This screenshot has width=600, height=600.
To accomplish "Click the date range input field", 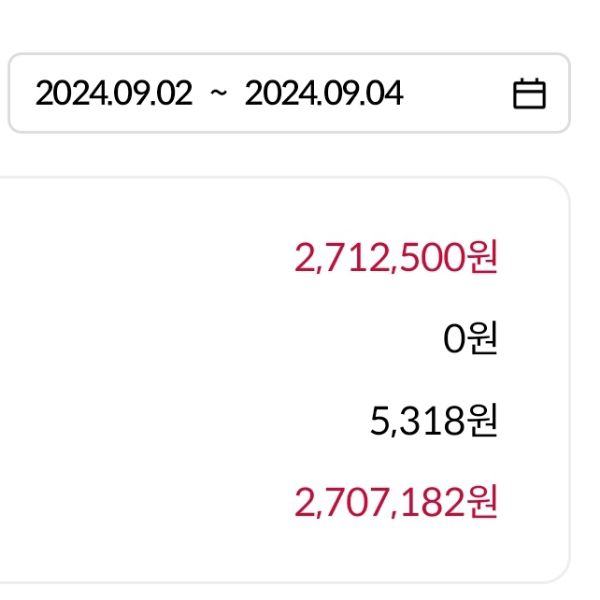I will (x=288, y=94).
